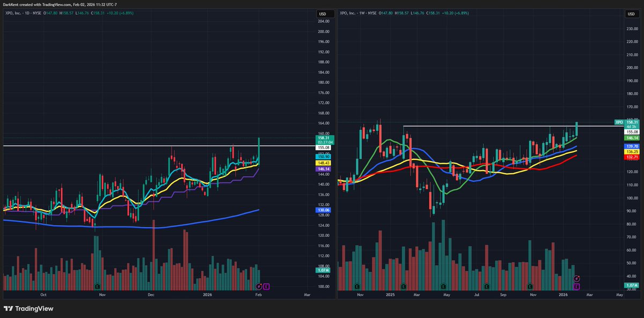Click the XPO ticker flag on the weekly price scale
Image resolution: width=644 pixels, height=318 pixels.
(618, 122)
